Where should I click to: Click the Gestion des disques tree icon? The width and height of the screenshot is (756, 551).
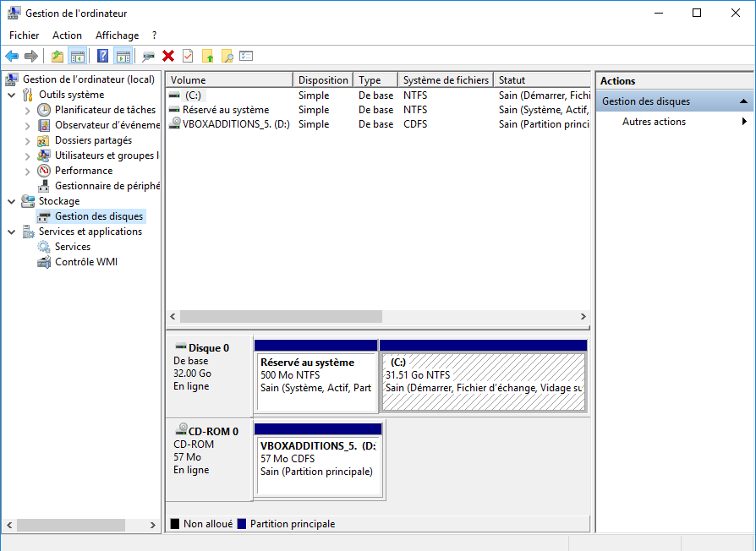(x=44, y=216)
